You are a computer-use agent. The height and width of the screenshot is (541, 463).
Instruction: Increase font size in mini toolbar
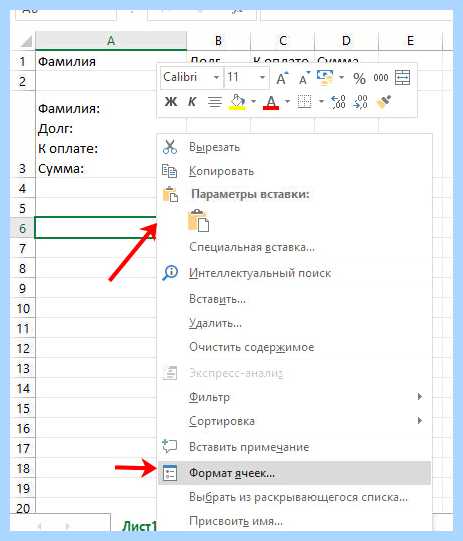282,78
